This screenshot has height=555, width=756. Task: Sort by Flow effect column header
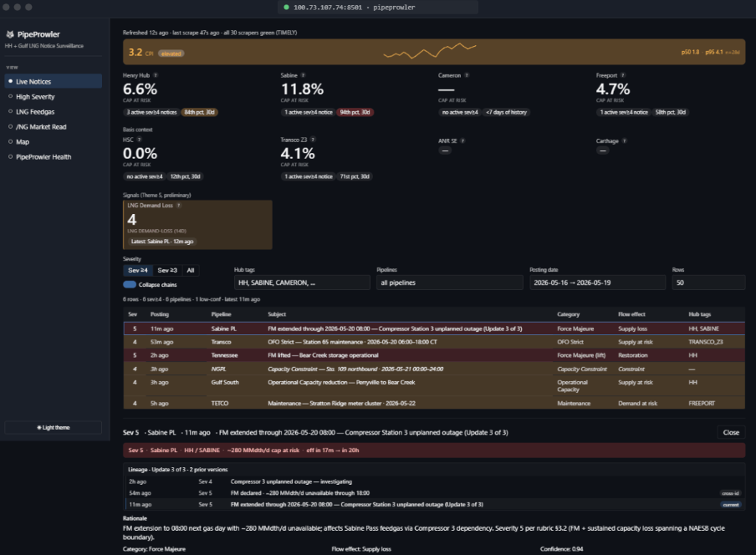(x=631, y=314)
